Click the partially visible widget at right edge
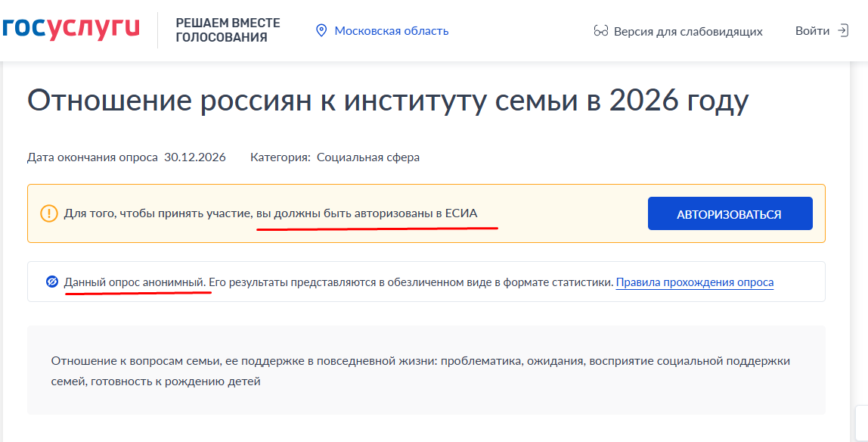 (862, 424)
